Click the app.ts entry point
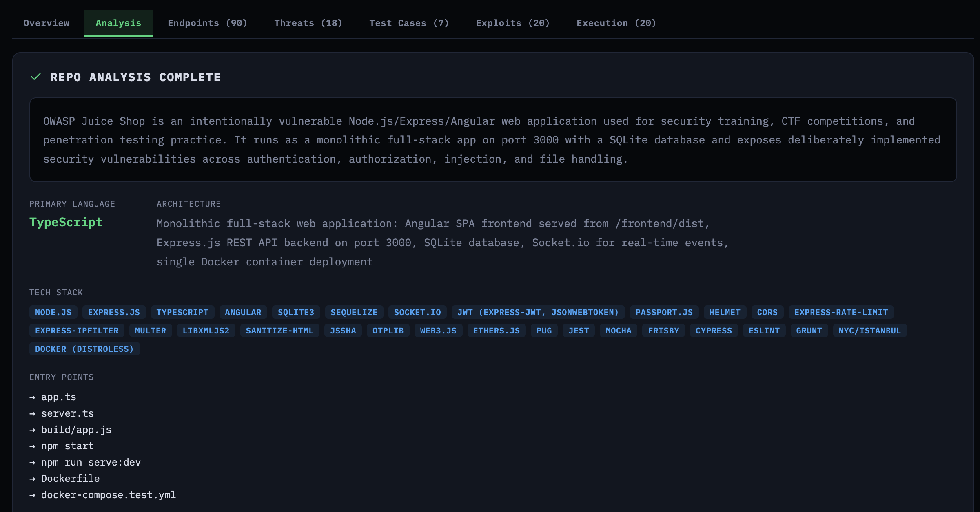 [58, 397]
